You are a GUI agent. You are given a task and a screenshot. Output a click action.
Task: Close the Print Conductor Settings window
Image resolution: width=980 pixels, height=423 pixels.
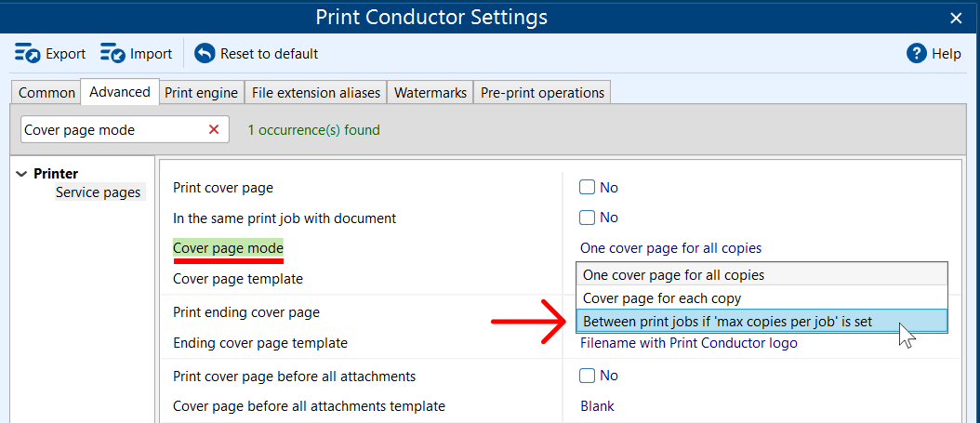click(x=956, y=18)
